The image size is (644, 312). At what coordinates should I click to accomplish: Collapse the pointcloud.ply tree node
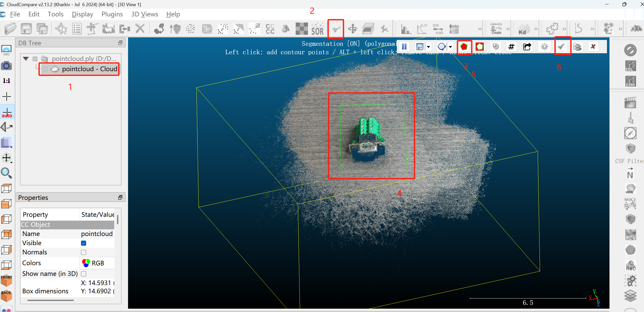[x=26, y=58]
